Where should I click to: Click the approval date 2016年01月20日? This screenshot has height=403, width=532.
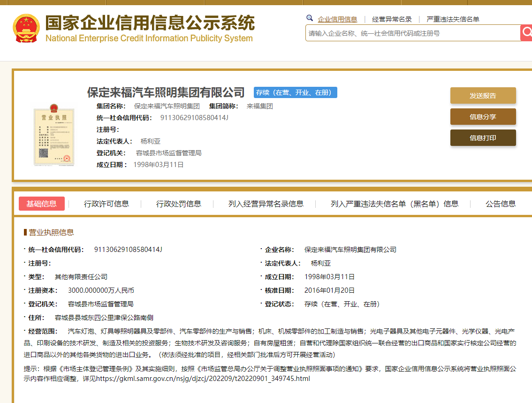click(329, 290)
